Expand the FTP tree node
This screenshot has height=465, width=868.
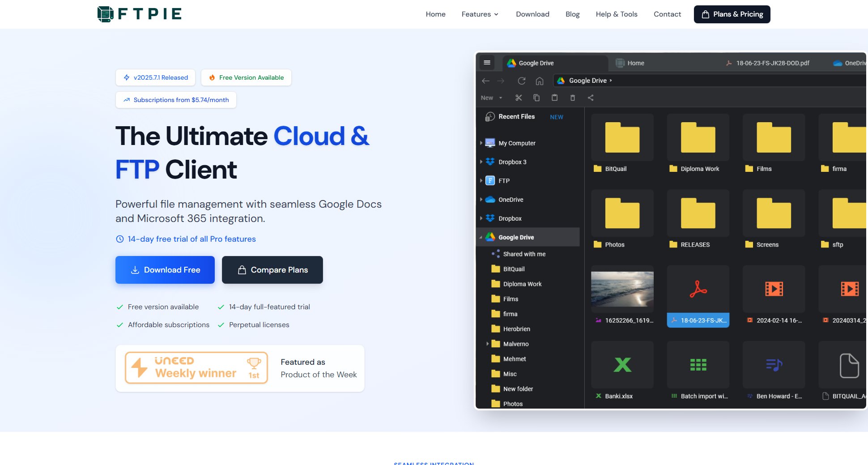(481, 181)
